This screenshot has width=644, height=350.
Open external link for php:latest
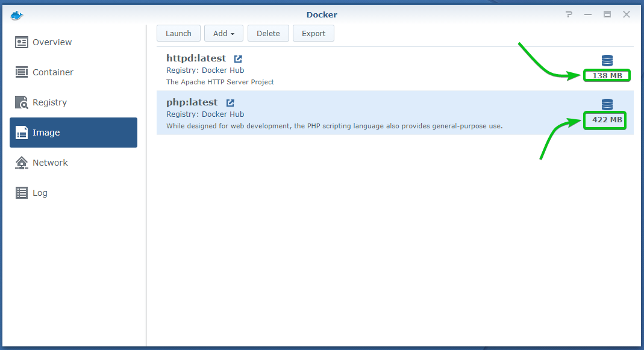point(230,102)
